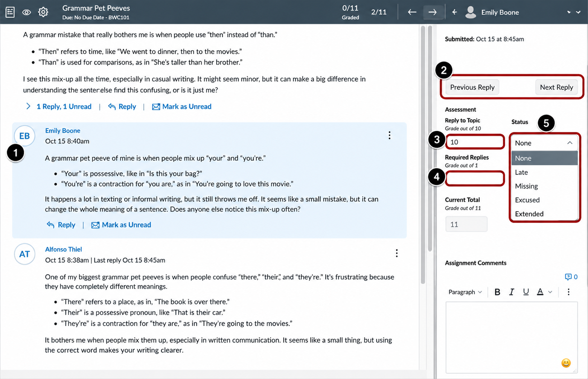The image size is (588, 379).
Task: Open options menu on Alfonso Thiel's post
Action: (397, 253)
